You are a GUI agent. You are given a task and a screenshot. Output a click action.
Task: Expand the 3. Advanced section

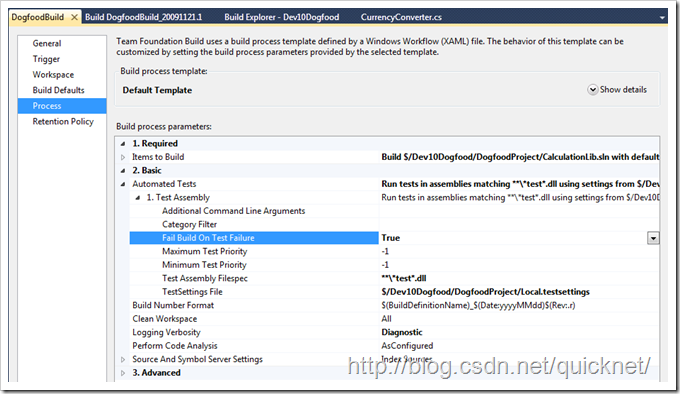pos(123,373)
